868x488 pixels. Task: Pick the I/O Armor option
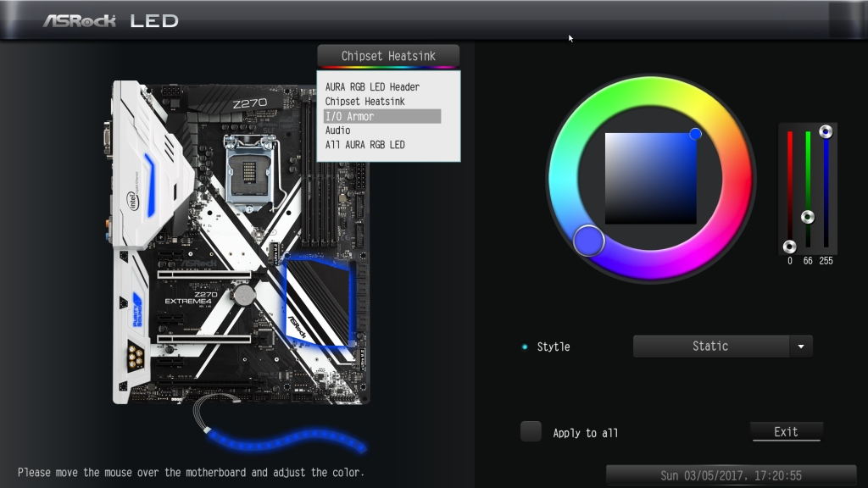point(382,116)
